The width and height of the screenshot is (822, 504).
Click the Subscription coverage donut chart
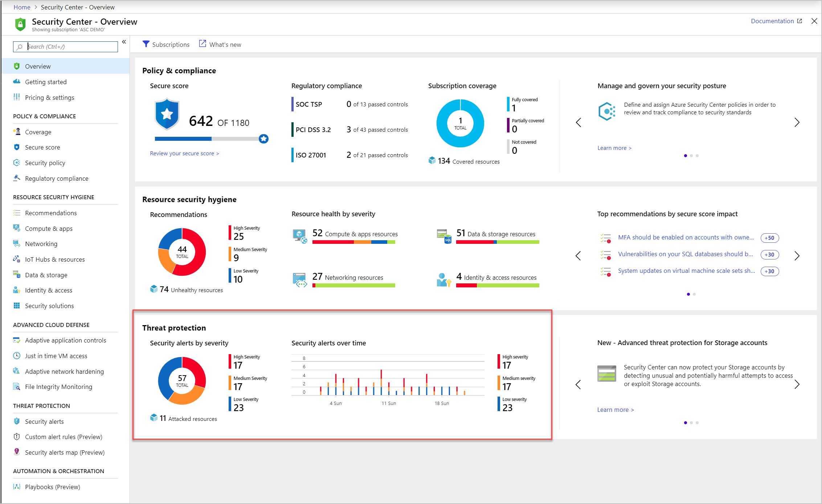click(x=460, y=123)
